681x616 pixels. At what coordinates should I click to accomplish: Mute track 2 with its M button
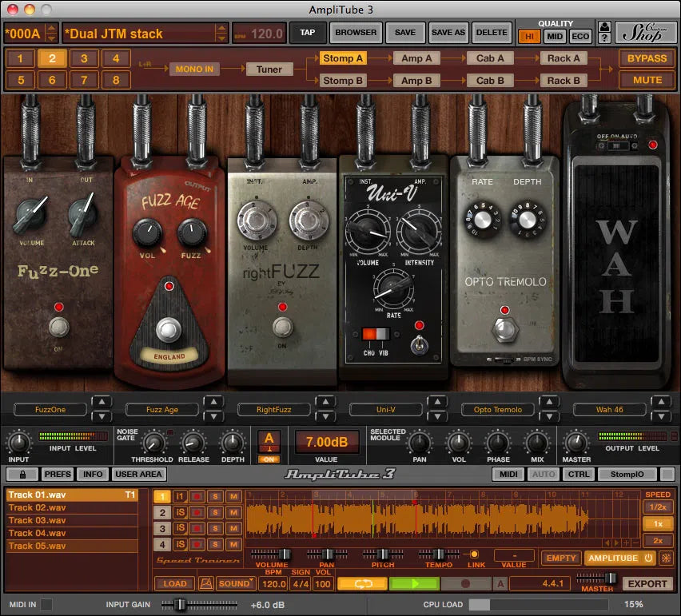tap(232, 512)
